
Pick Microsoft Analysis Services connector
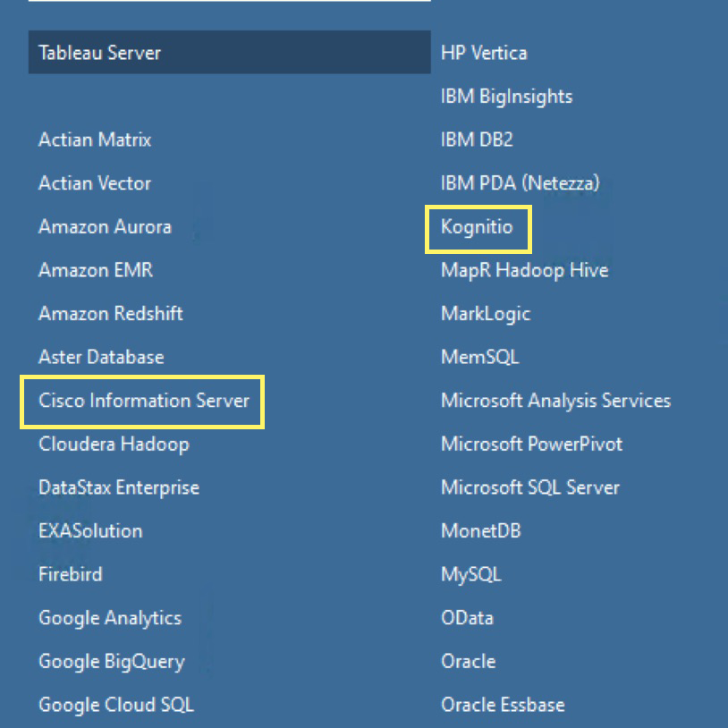[555, 401]
